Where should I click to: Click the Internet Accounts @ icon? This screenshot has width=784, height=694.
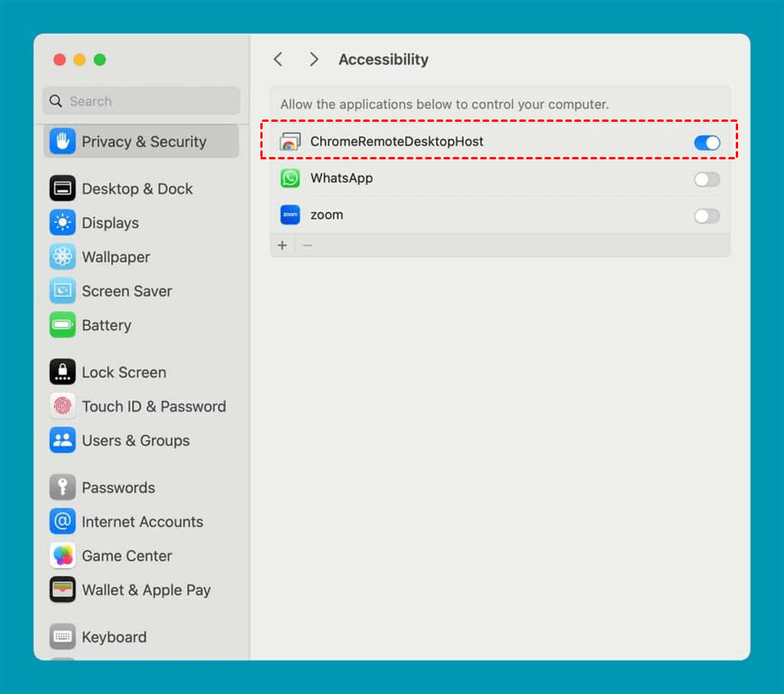63,521
